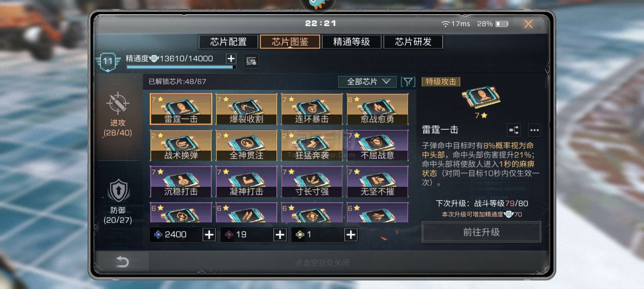
Task: Add purple chips with plus next to 19
Action: (x=280, y=235)
